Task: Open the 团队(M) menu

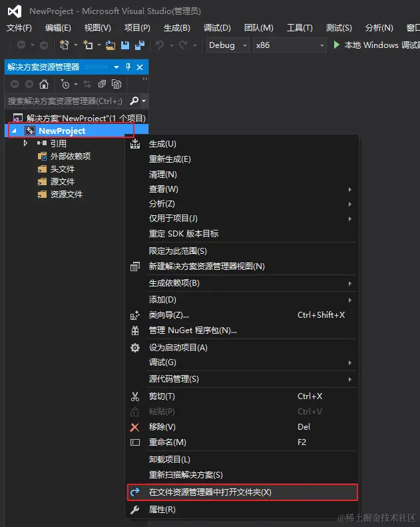Action: coord(259,27)
